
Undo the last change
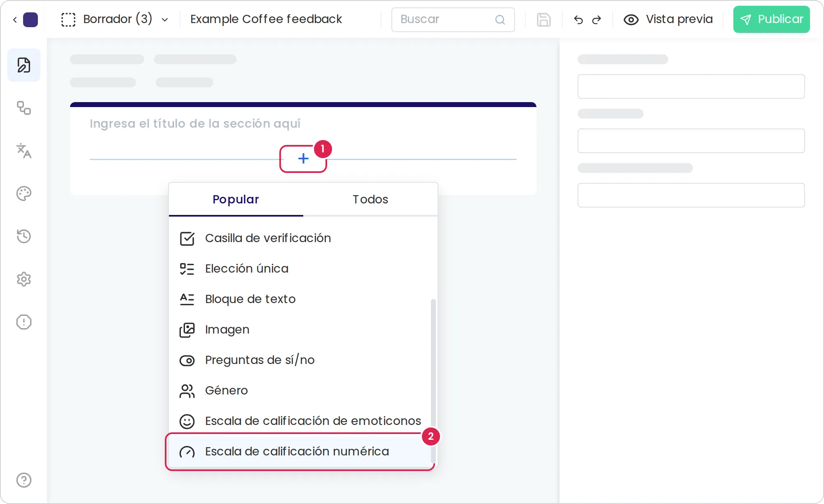[578, 19]
